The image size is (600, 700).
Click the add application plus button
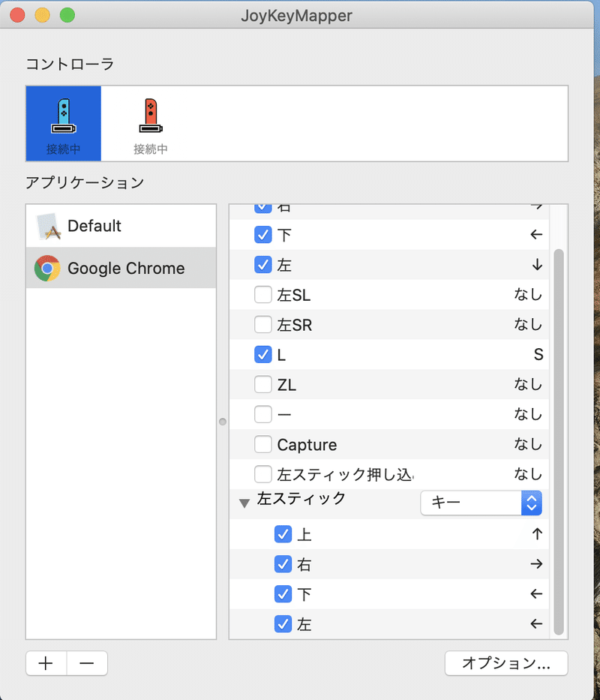46,663
